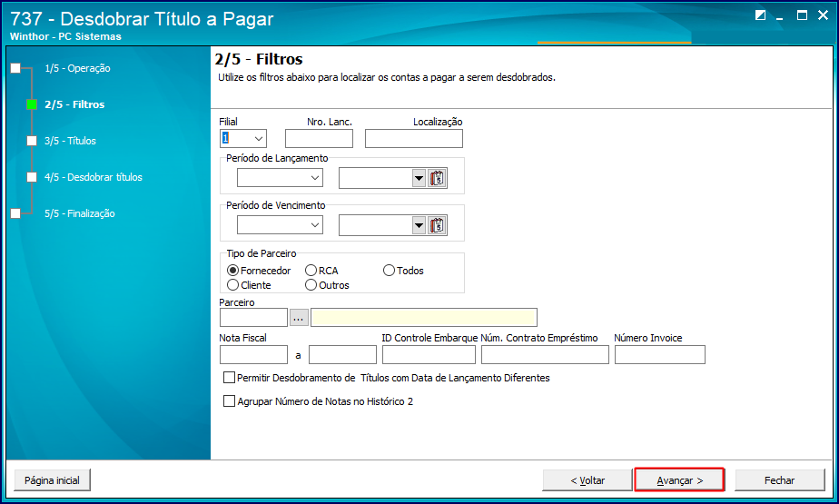Click the first Nota Fiscal field
Screen dimensions: 839x504
pos(253,355)
